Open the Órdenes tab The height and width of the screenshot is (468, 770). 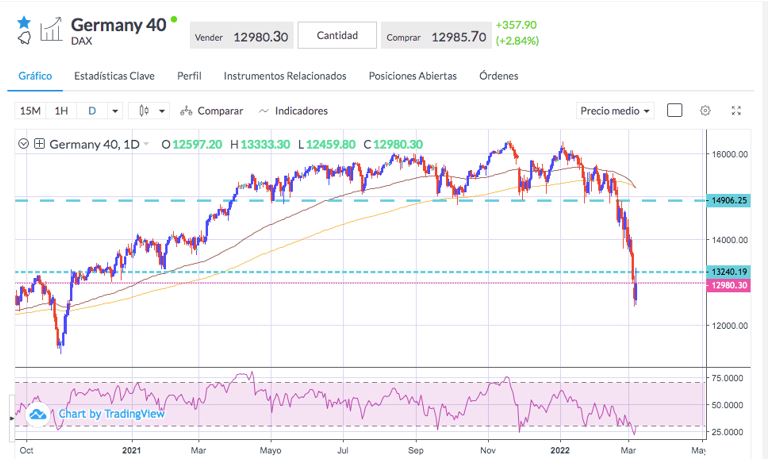click(498, 76)
